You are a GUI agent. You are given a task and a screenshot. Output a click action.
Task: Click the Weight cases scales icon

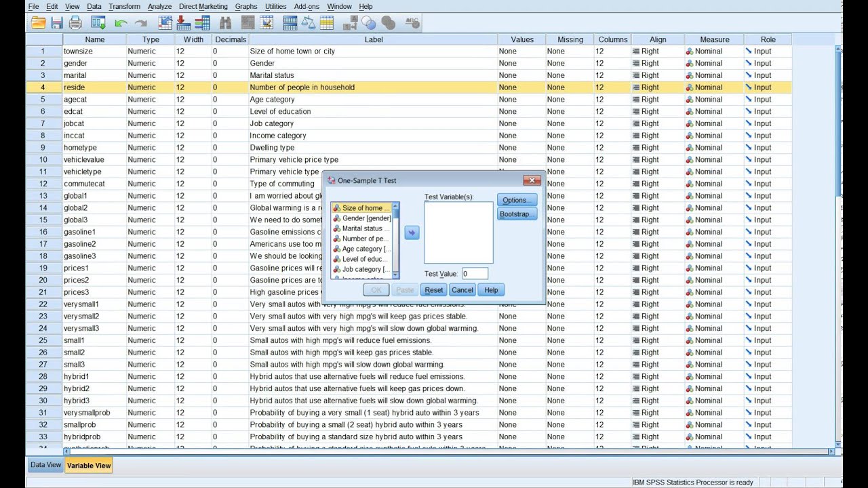pos(309,23)
